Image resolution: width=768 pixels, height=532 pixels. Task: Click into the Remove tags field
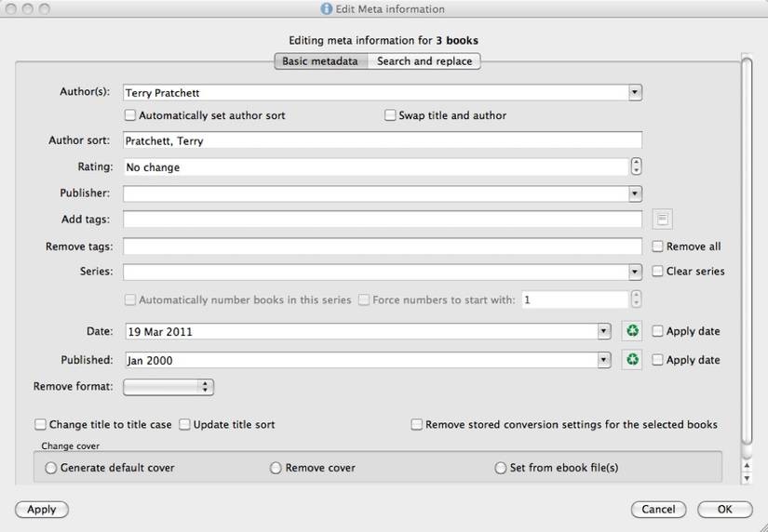point(382,246)
